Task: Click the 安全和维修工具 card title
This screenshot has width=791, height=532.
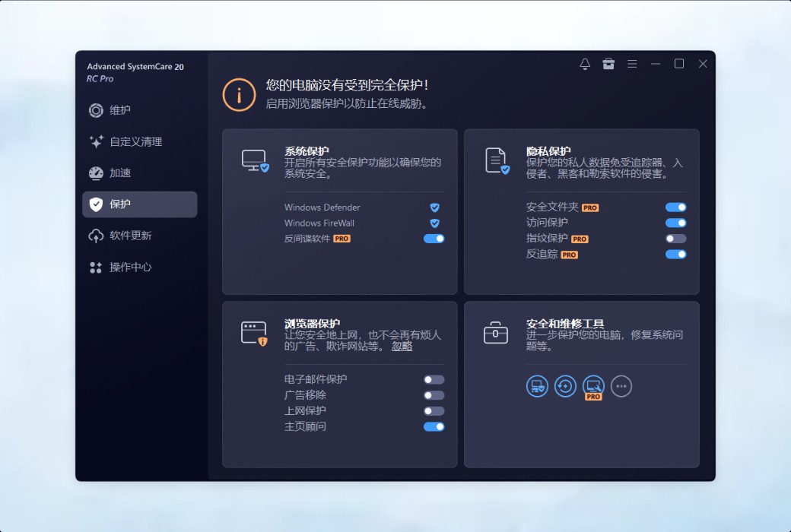Action: click(565, 323)
